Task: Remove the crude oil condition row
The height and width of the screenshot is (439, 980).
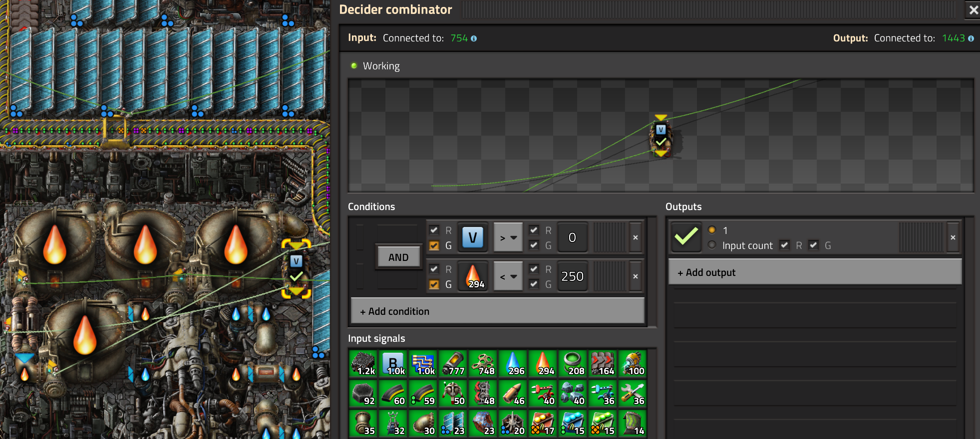Action: pyautogui.click(x=636, y=276)
